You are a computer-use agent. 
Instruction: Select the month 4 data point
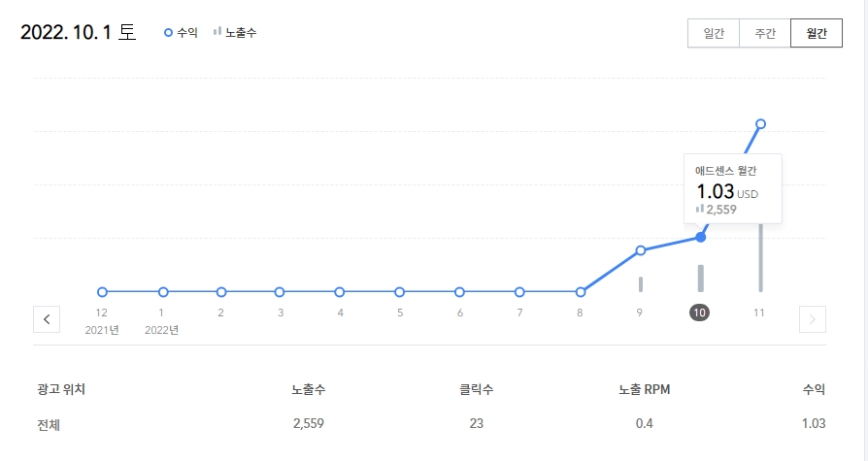[340, 292]
